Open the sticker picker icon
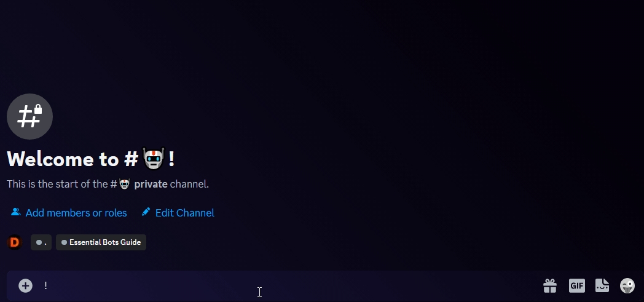 point(602,285)
